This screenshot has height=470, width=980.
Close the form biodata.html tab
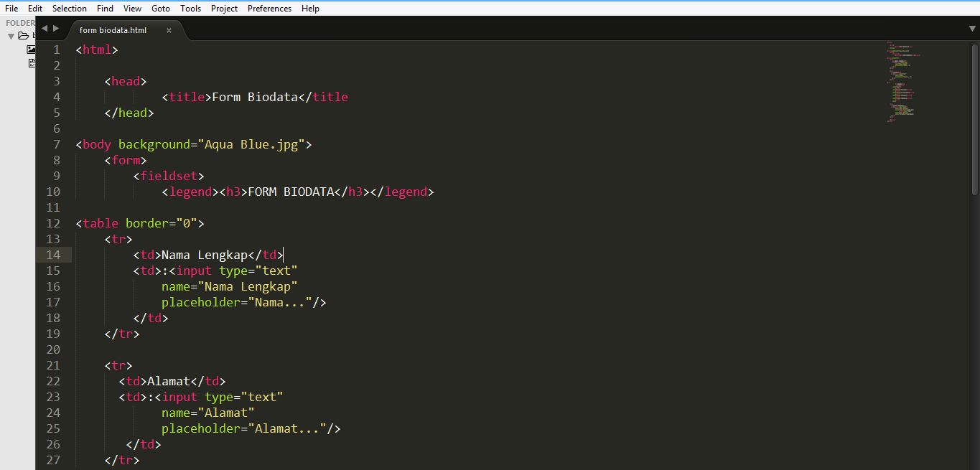[x=169, y=31]
